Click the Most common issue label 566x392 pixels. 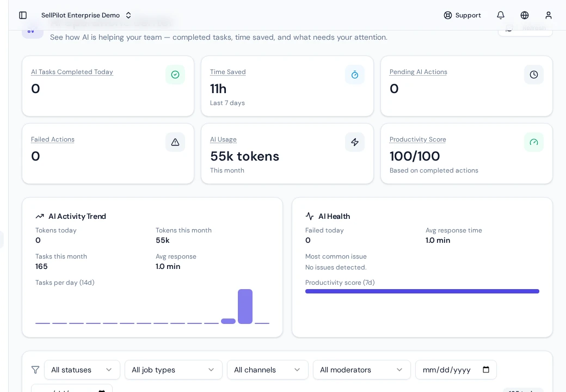336,256
